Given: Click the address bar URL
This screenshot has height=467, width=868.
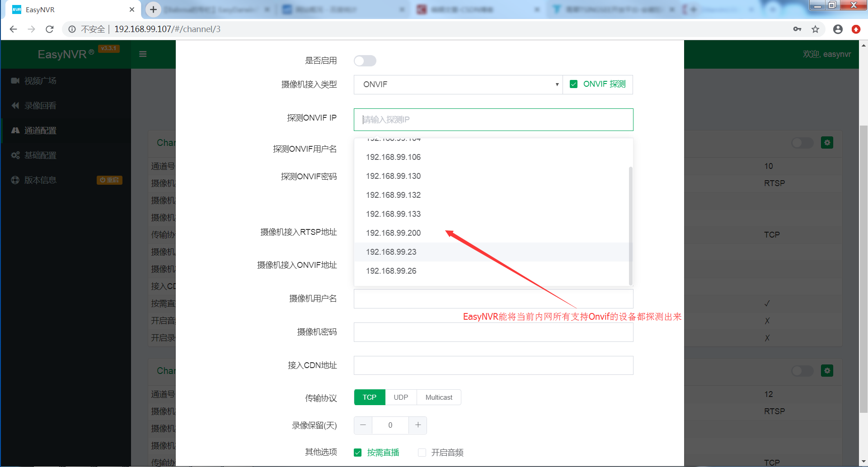Looking at the screenshot, I should 167,29.
